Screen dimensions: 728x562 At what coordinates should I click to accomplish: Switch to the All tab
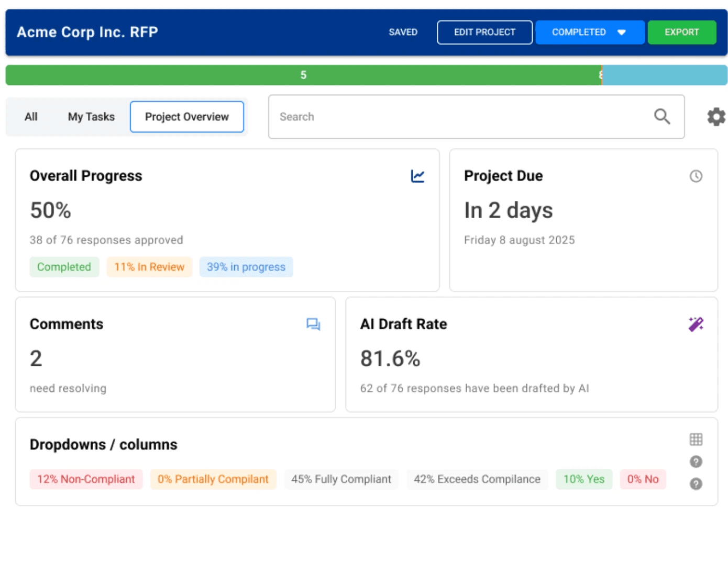(x=31, y=117)
